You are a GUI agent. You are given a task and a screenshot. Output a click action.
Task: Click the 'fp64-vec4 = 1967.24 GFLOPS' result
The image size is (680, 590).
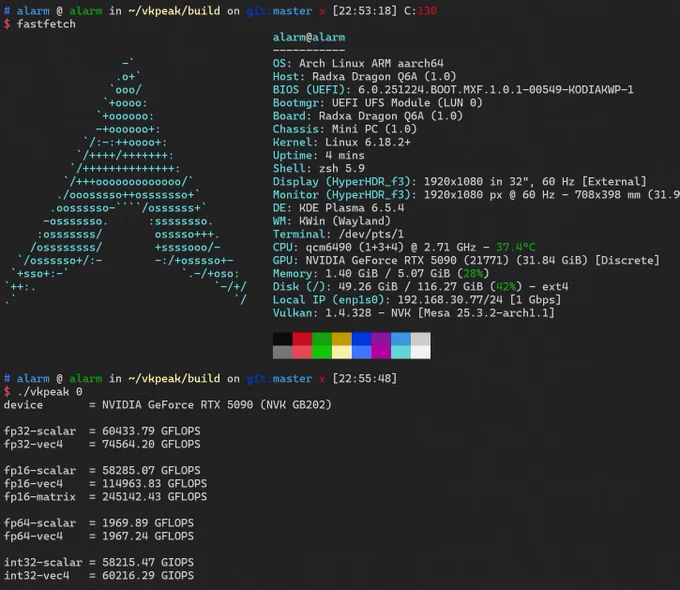(x=99, y=536)
